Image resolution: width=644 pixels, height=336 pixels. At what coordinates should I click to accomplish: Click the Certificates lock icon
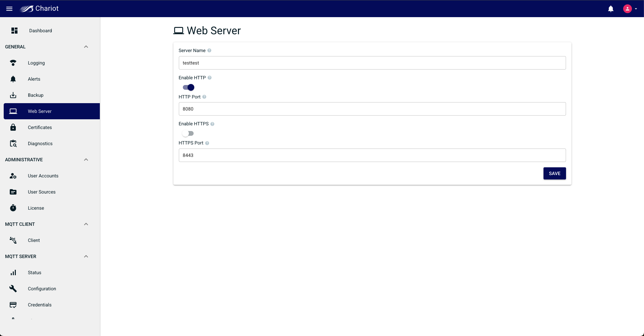pos(13,127)
